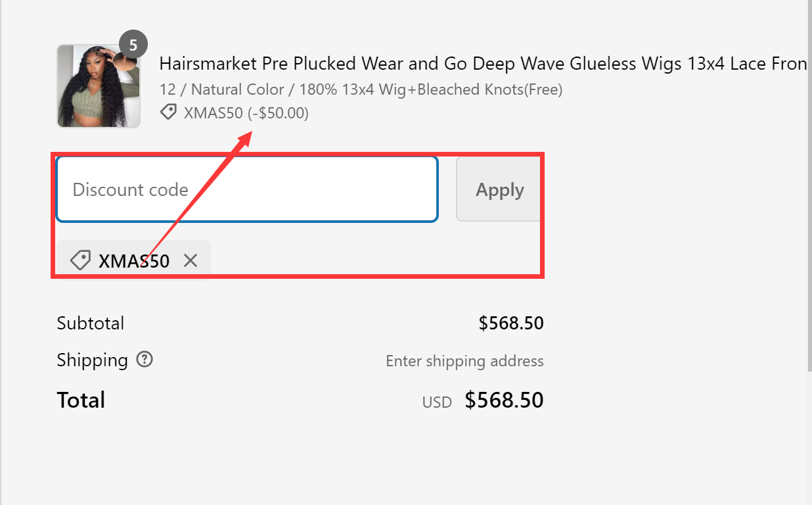Click the discount tag icon beside XMAS50 (-$50.00)
This screenshot has width=812, height=505.
point(168,112)
